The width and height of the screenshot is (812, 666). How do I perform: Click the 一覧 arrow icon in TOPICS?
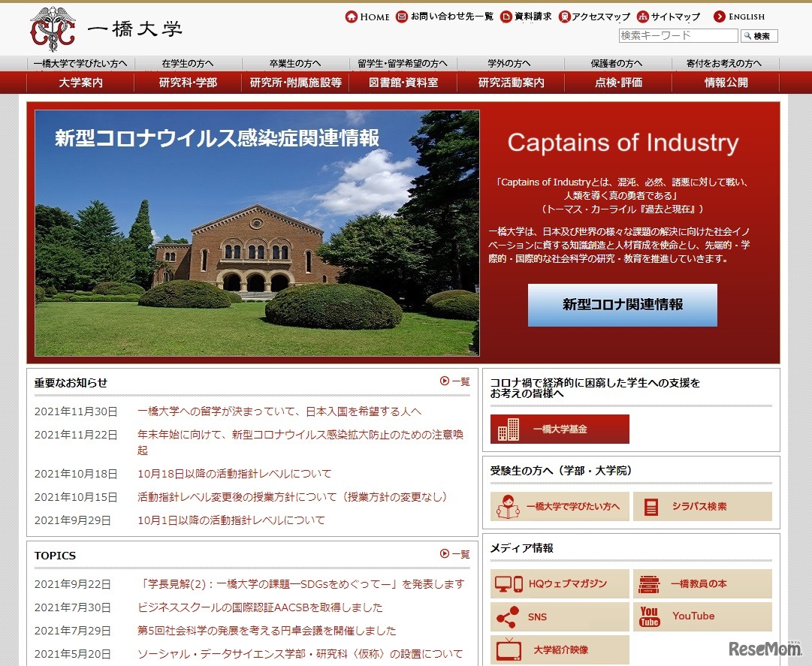click(x=445, y=553)
